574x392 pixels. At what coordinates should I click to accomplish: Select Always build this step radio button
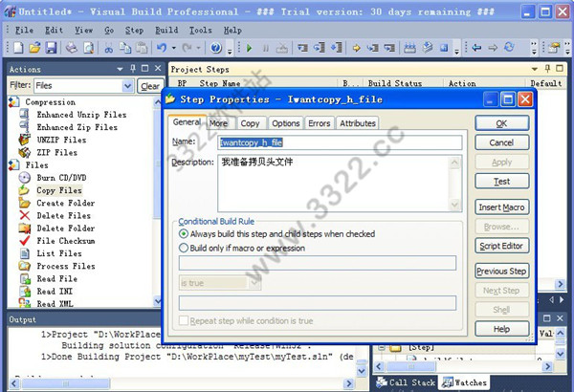coord(184,234)
